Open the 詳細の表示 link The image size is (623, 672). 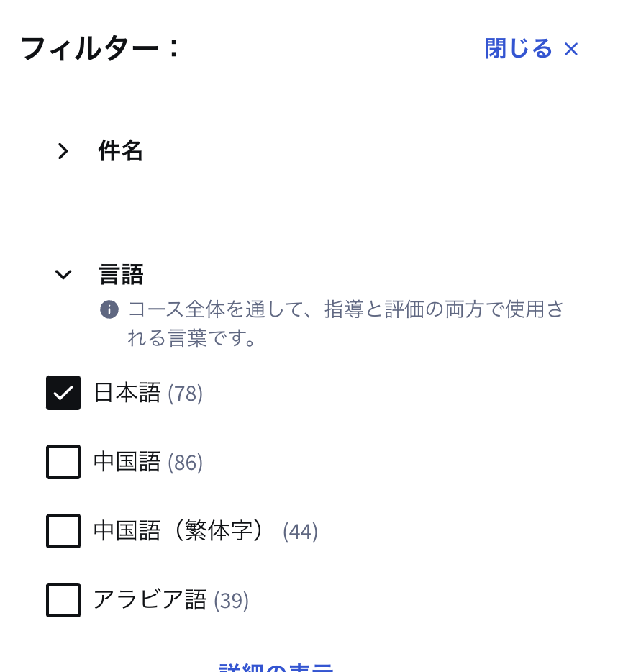click(276, 667)
